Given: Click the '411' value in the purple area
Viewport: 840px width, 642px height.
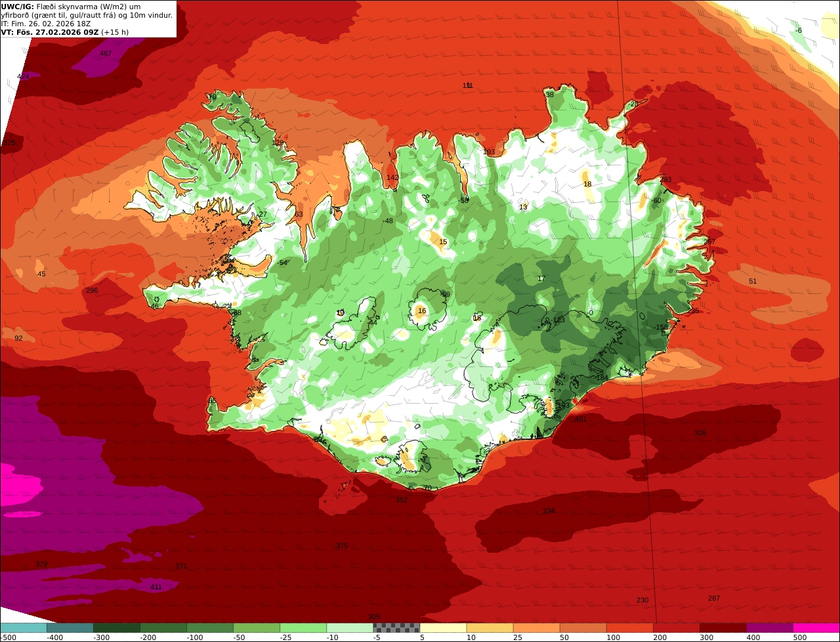Looking at the screenshot, I should pos(156,588).
